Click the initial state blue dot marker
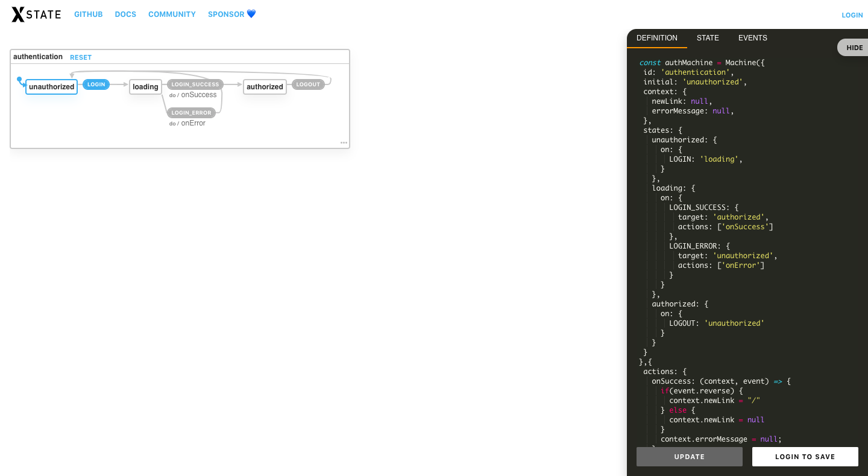The width and height of the screenshot is (868, 476). coord(19,80)
